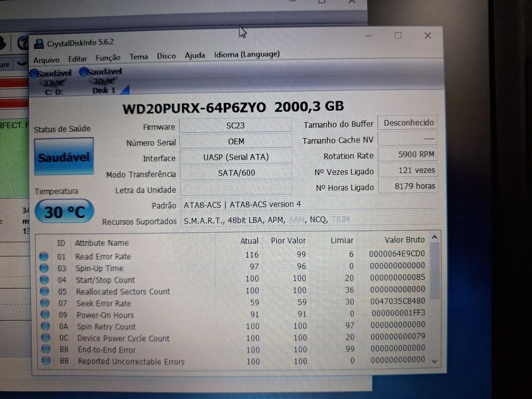
Task: Select the Power-On Hours attribute name
Action: (105, 315)
